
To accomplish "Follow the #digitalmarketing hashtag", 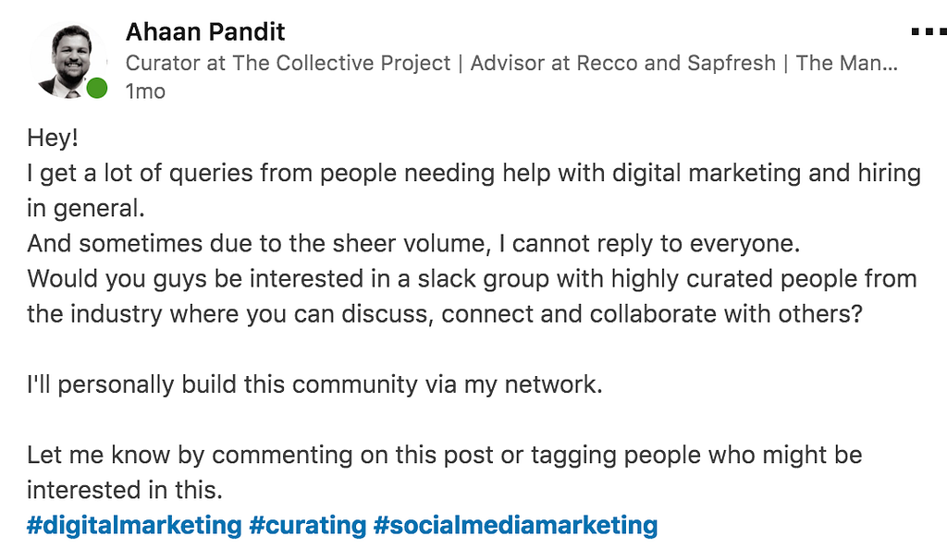I will [134, 526].
